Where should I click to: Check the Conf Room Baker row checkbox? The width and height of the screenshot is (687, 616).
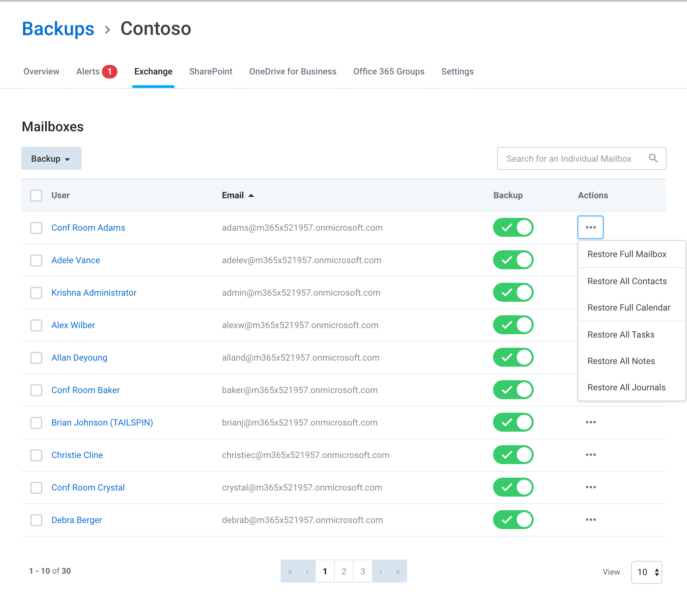(36, 390)
